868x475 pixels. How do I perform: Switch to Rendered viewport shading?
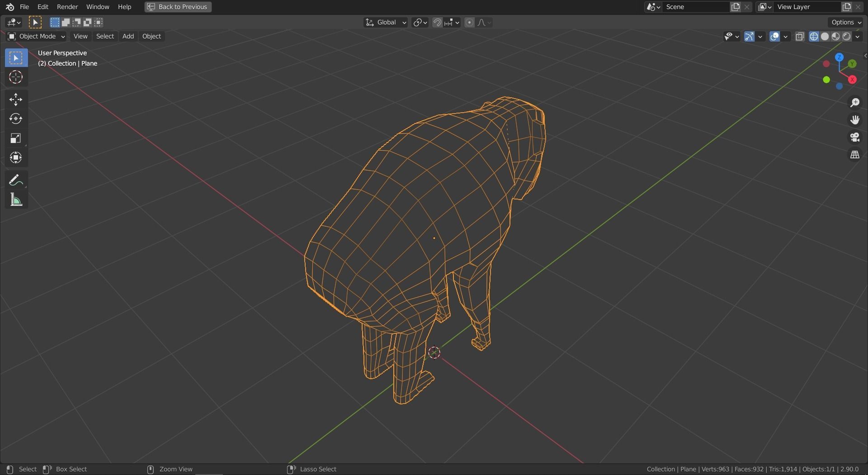pyautogui.click(x=846, y=37)
